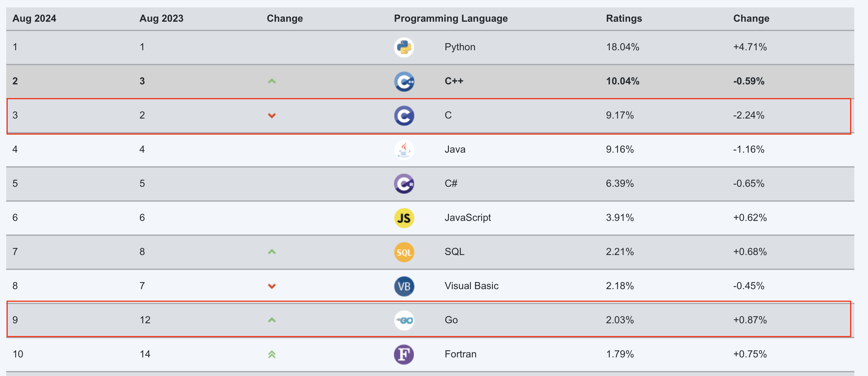Click the Python logo icon
Viewport: 868px width, 376px height.
pyautogui.click(x=404, y=47)
